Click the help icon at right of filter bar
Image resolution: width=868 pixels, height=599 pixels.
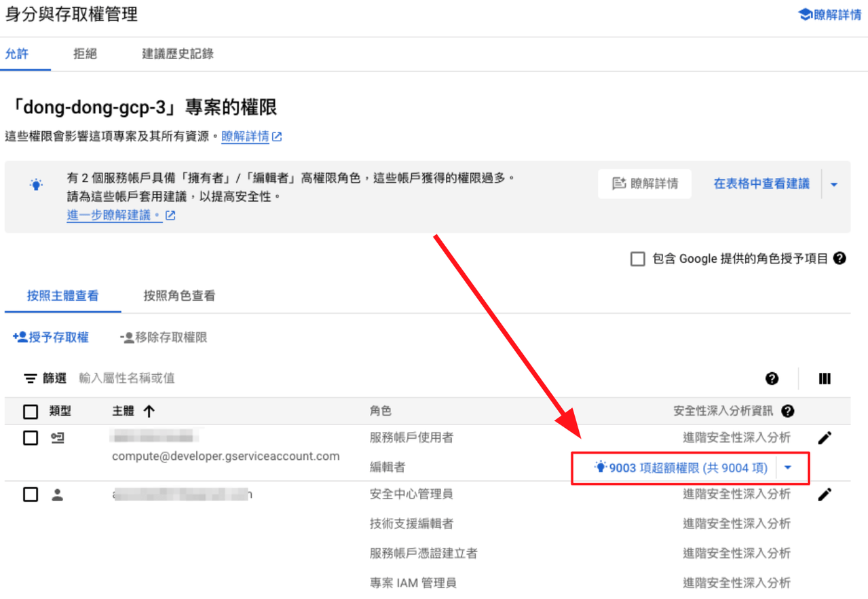[772, 378]
